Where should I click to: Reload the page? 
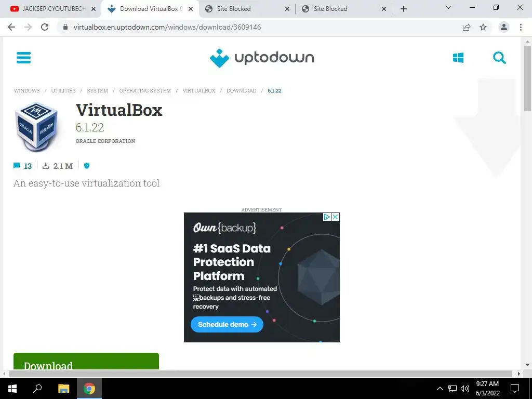pos(45,27)
